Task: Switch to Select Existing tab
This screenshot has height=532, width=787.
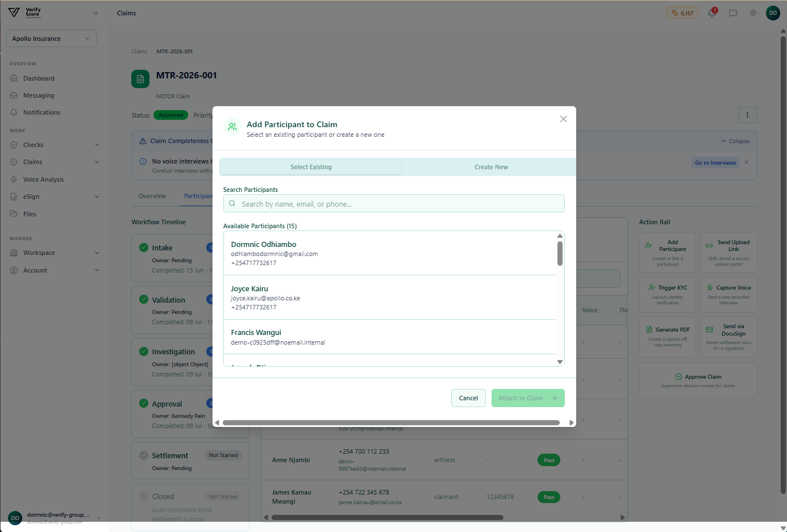Action: coord(311,167)
